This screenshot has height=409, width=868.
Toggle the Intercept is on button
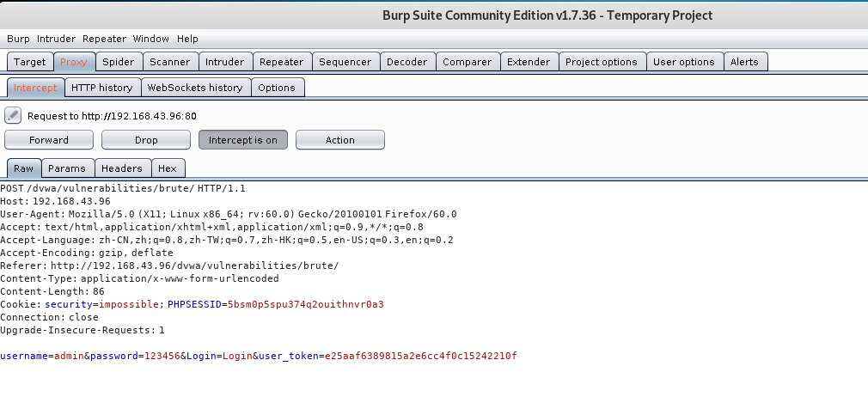click(243, 140)
